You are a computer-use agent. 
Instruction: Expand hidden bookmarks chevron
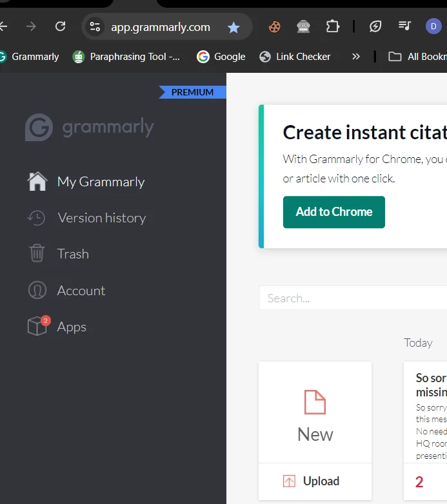(355, 57)
